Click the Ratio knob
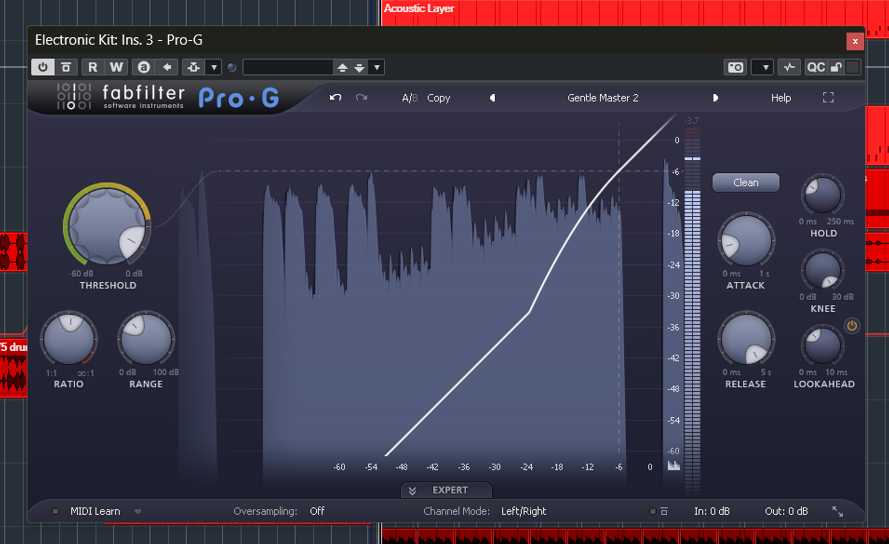 [69, 339]
